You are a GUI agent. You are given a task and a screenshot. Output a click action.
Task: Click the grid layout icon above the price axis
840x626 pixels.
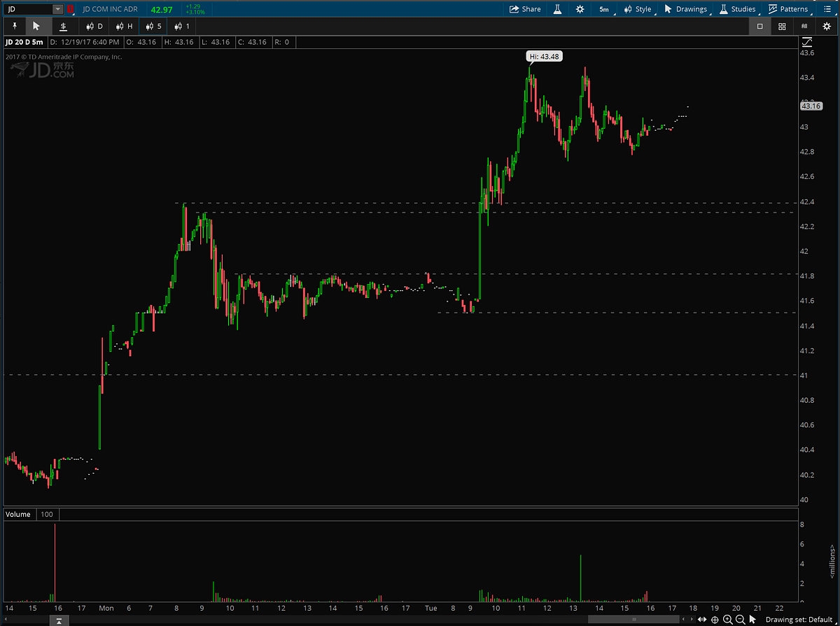(x=782, y=25)
